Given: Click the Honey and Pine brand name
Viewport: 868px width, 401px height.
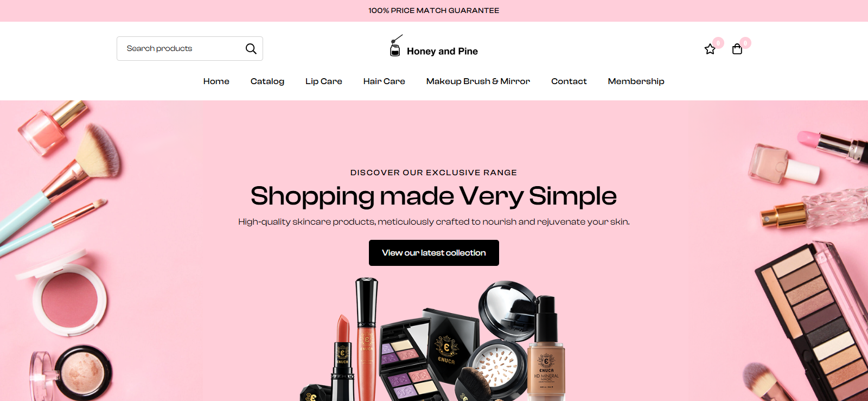Looking at the screenshot, I should pyautogui.click(x=442, y=52).
